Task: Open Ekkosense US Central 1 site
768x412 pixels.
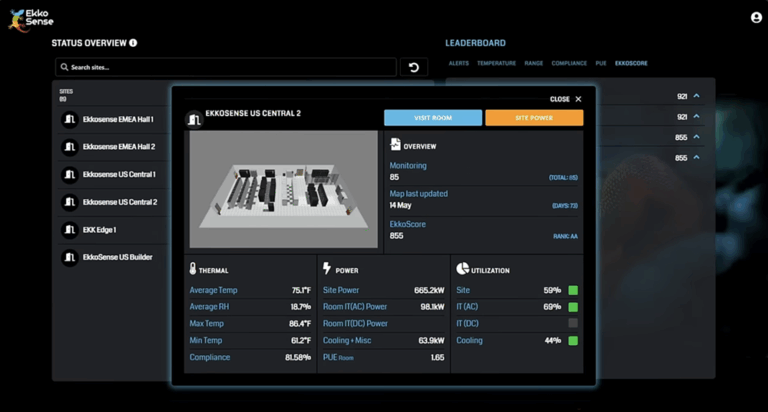Action: [x=119, y=174]
